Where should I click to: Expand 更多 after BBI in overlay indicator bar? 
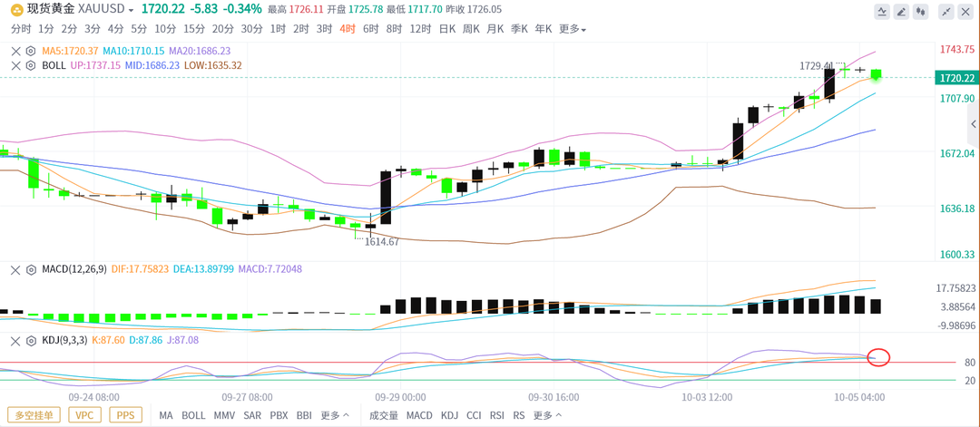(336, 415)
